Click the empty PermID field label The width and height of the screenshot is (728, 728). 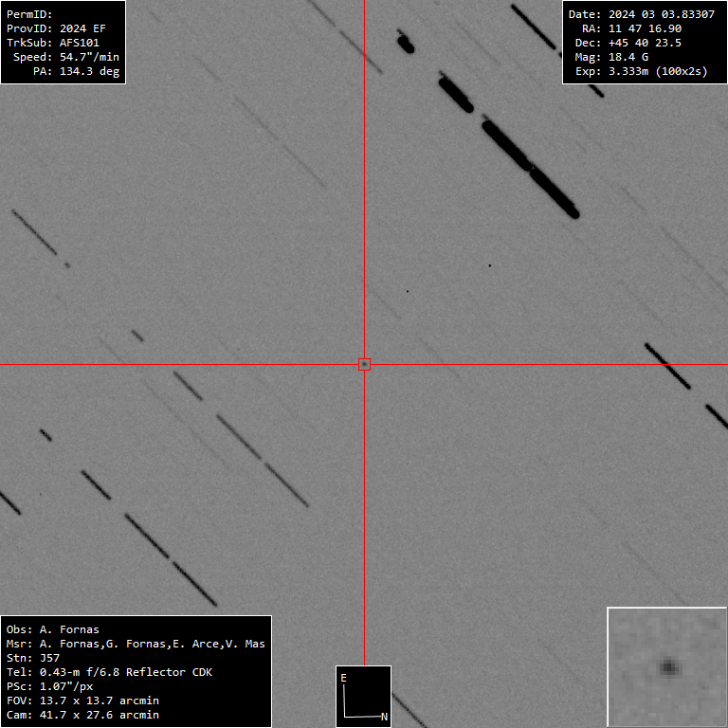tap(29, 14)
